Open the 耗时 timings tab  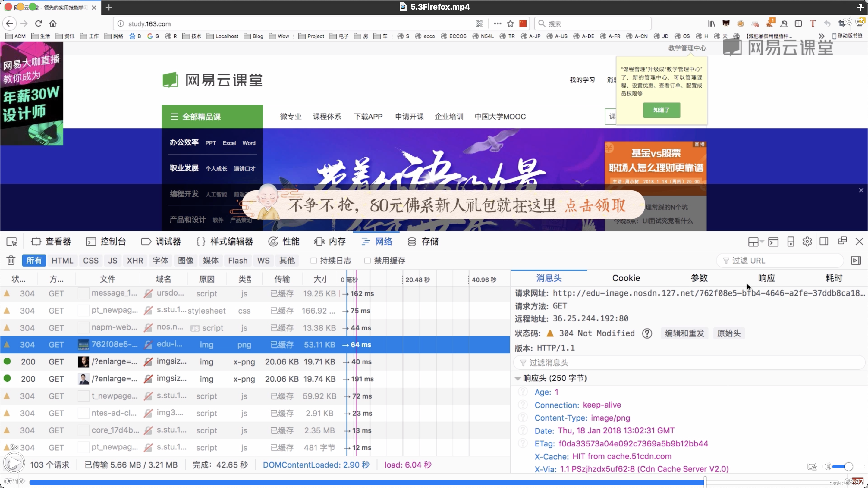(834, 278)
